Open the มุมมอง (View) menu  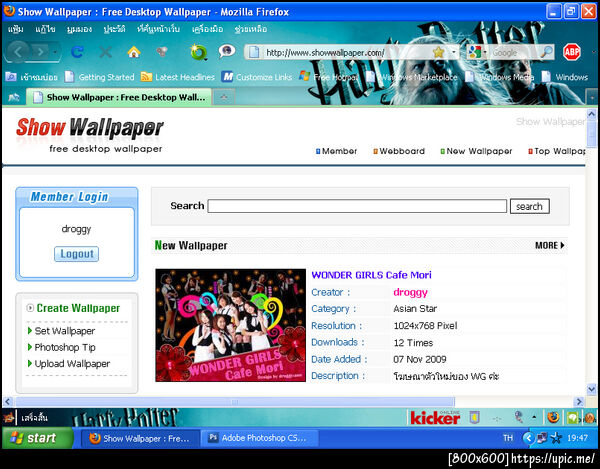[x=79, y=29]
